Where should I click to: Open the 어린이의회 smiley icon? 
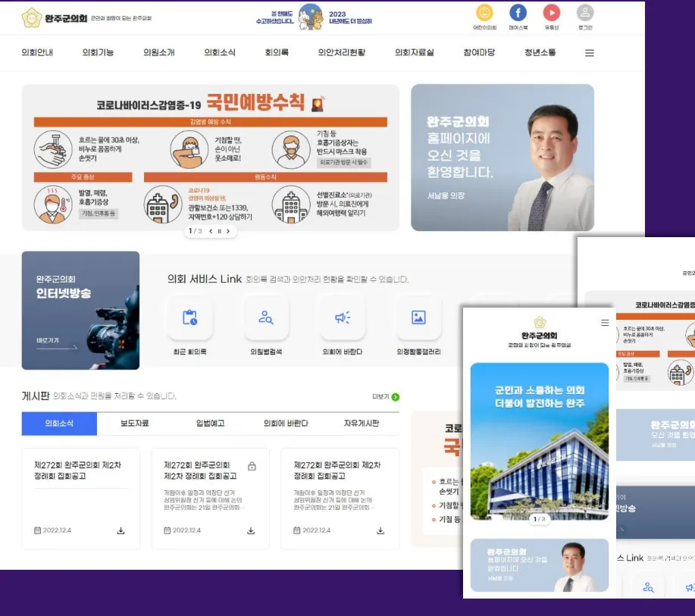pos(484,13)
